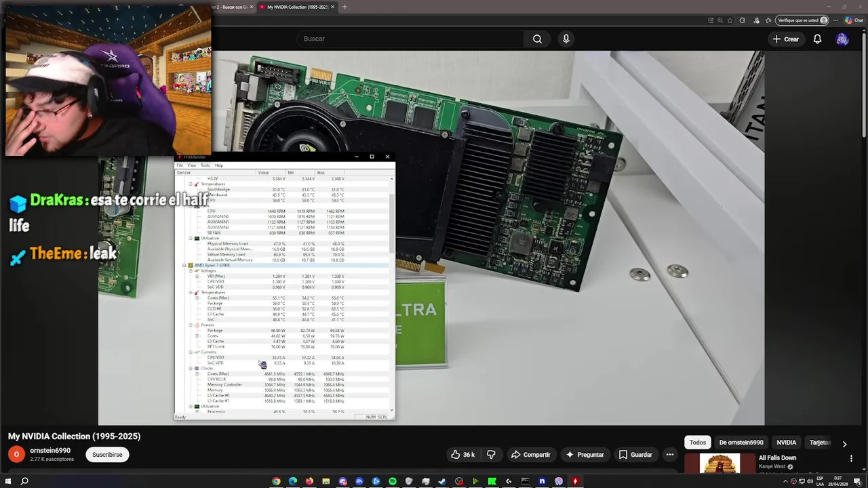The width and height of the screenshot is (868, 488).
Task: Add page to favorites star icon
Action: coord(730,20)
